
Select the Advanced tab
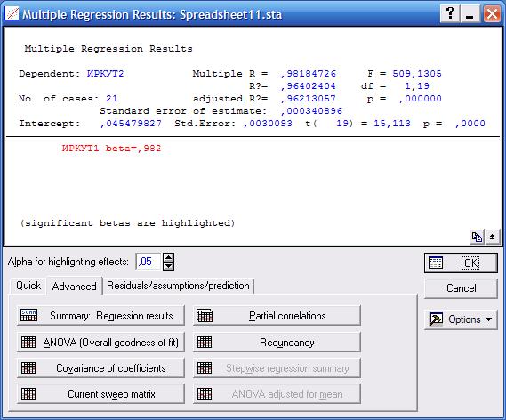tap(74, 286)
